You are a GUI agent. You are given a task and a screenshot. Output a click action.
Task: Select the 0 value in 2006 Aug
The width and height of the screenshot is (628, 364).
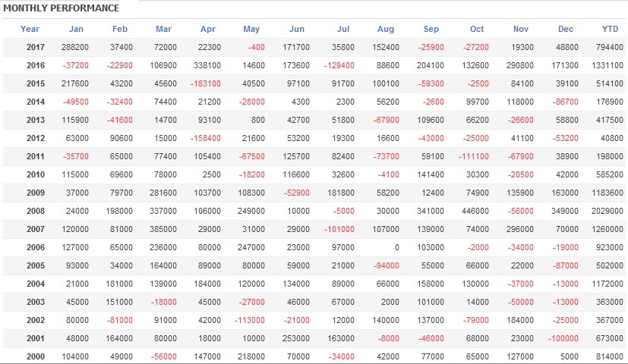(397, 247)
